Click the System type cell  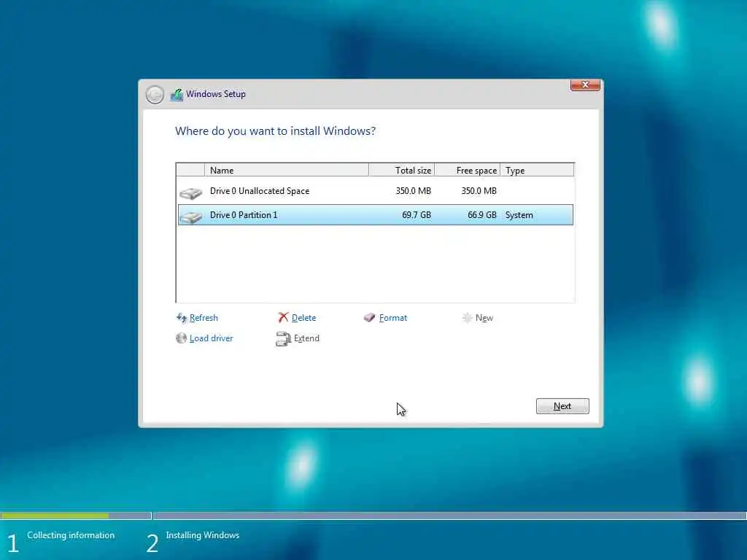[519, 215]
